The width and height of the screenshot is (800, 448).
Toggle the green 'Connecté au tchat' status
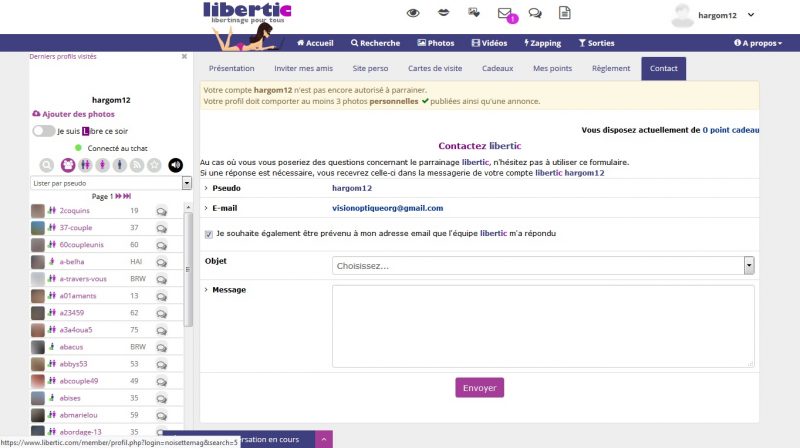(78, 148)
